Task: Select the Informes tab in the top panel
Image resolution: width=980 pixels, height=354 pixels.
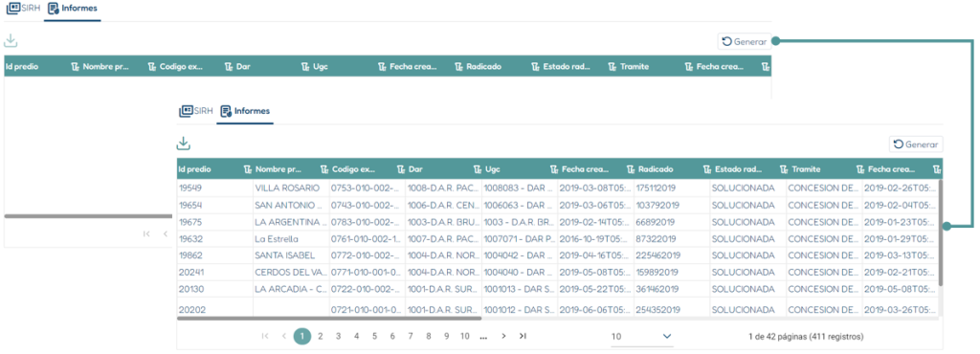Action: [x=73, y=9]
